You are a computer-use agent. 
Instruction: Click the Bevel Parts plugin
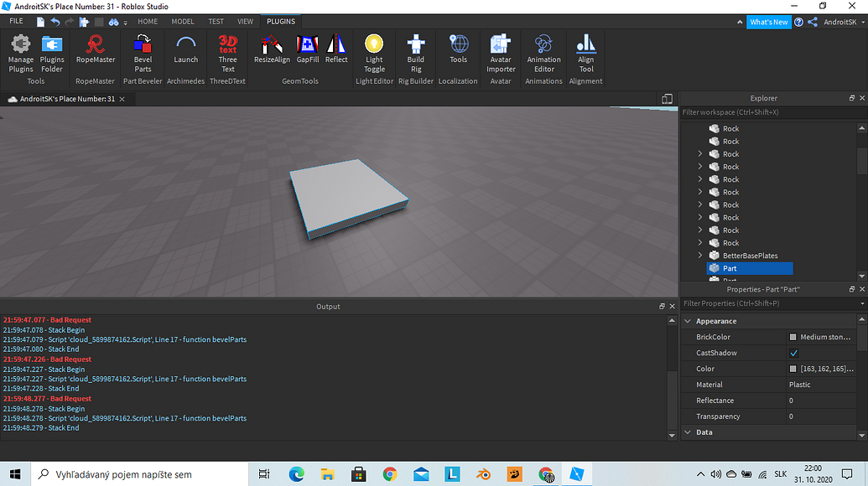pyautogui.click(x=143, y=54)
